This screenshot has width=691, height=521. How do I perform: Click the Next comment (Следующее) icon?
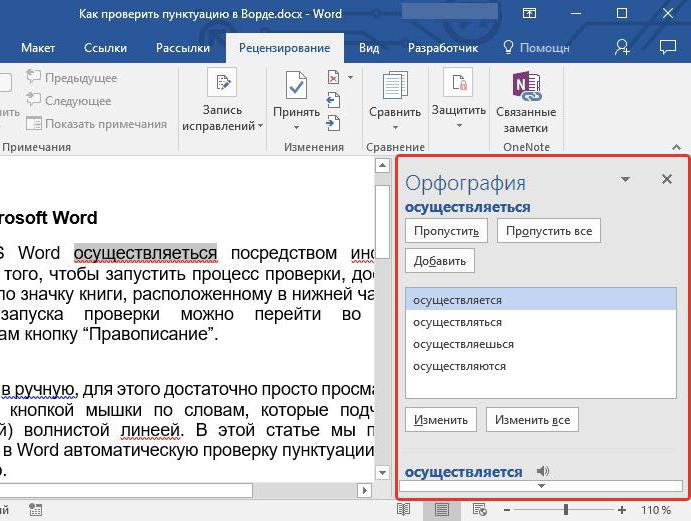tap(33, 100)
